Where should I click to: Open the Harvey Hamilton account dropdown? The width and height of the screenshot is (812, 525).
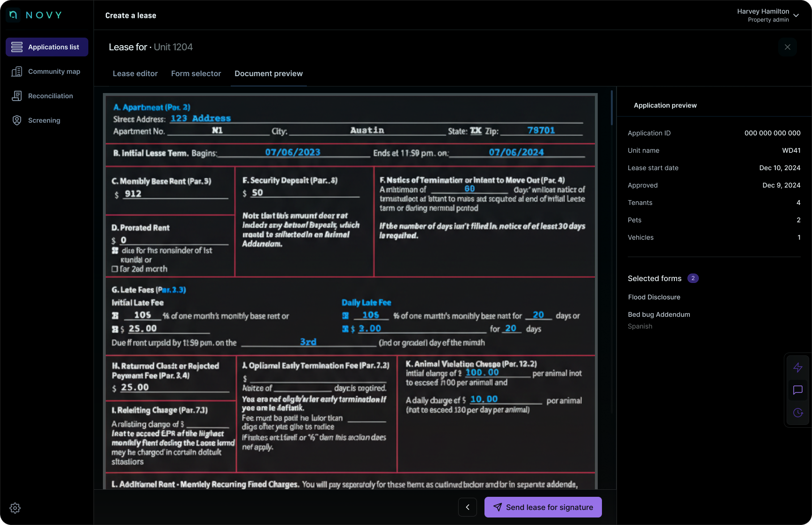[x=769, y=15]
